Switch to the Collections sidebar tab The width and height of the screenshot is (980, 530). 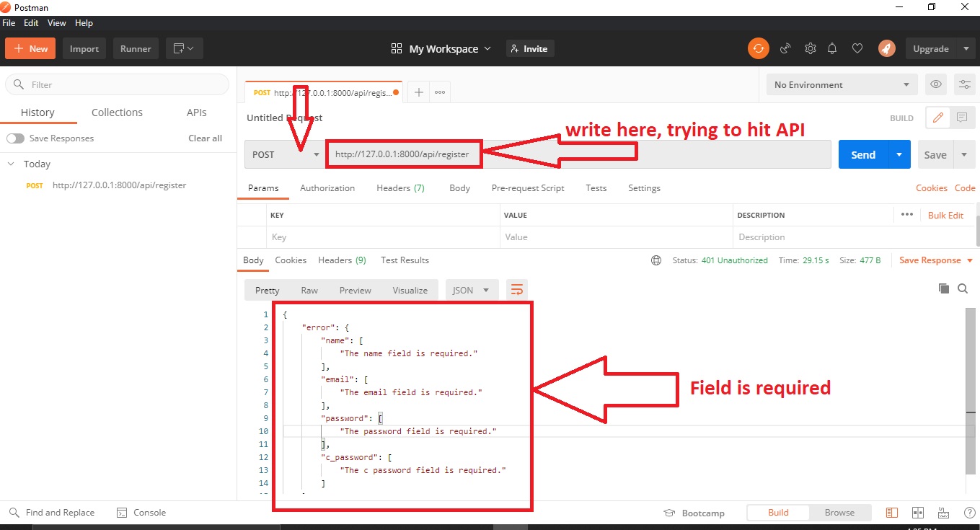pyautogui.click(x=117, y=112)
